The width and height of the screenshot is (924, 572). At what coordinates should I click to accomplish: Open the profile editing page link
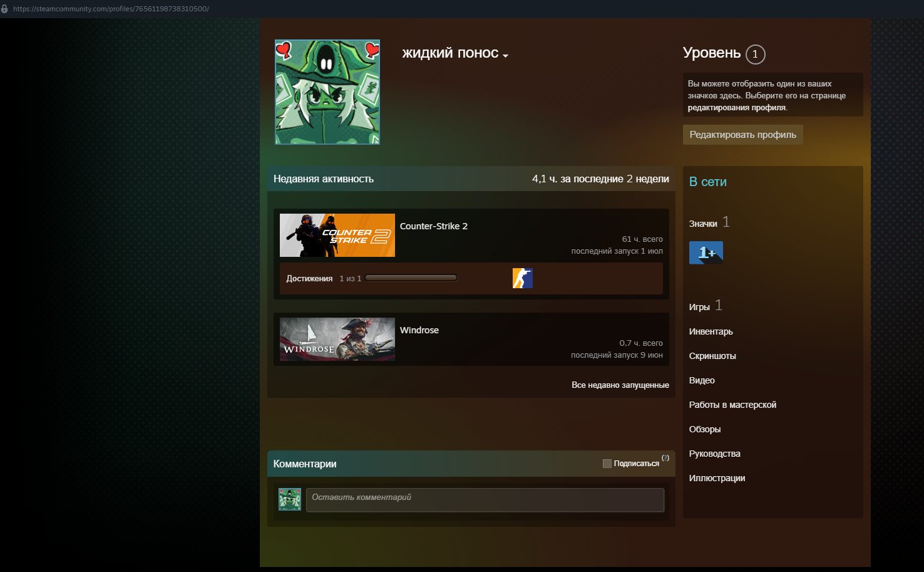pos(736,108)
